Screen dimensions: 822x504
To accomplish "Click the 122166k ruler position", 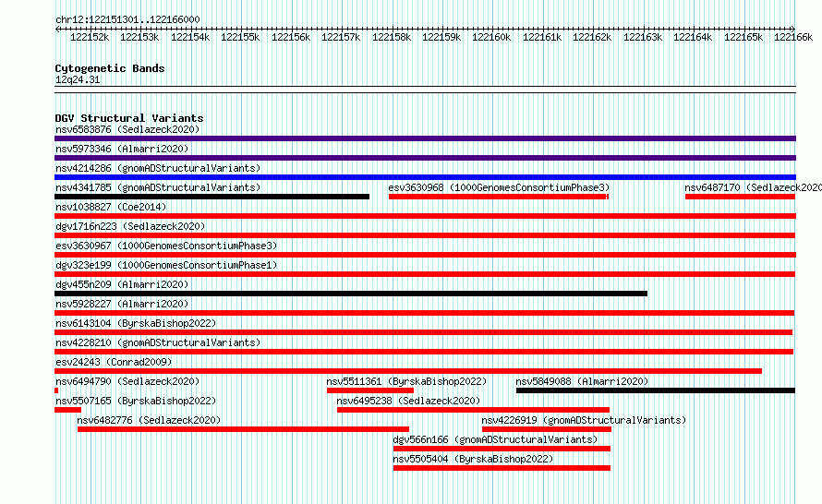I will tap(793, 37).
